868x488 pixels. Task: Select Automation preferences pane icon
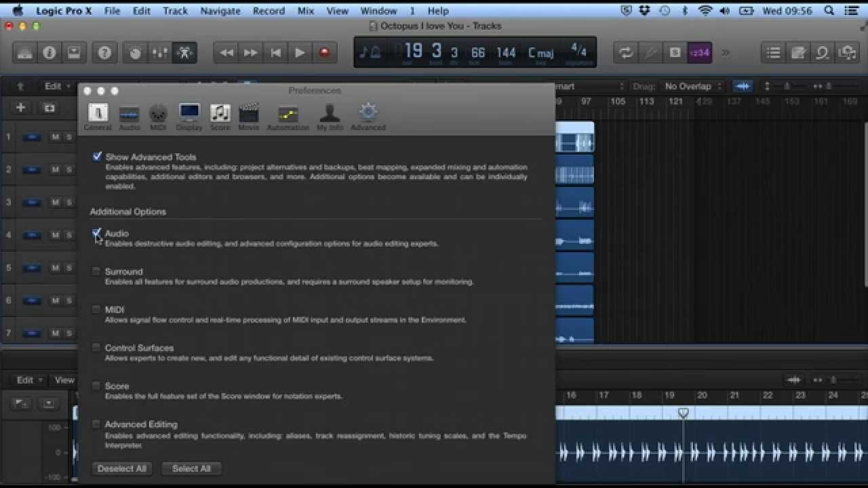point(288,117)
